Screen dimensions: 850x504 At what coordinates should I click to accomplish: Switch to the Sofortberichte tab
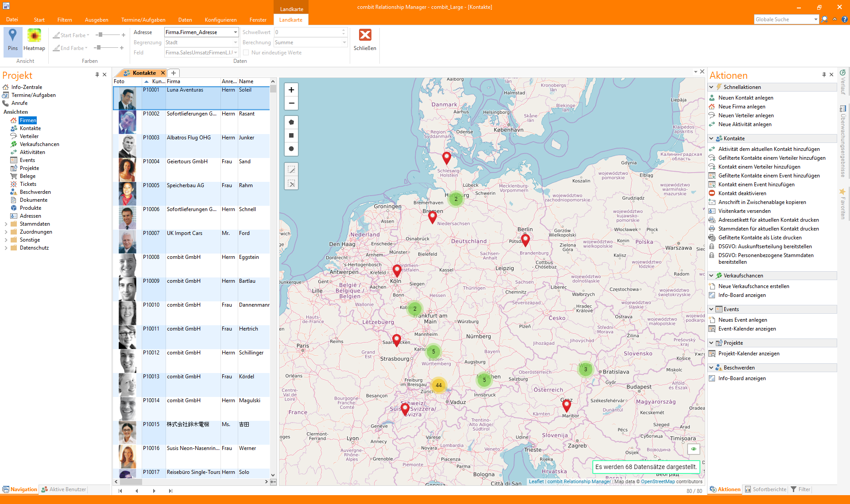[766, 489]
